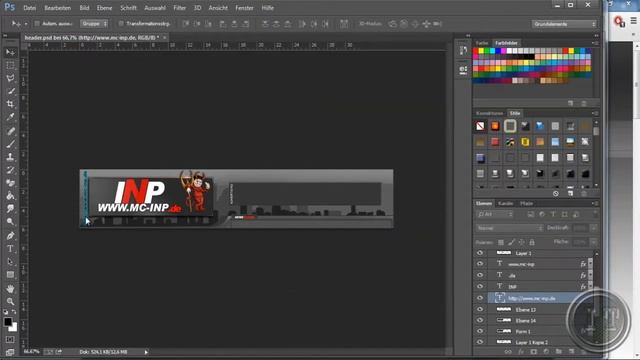Enable the Transformationsstrg. checkbox
This screenshot has height=360, width=640.
click(121, 24)
